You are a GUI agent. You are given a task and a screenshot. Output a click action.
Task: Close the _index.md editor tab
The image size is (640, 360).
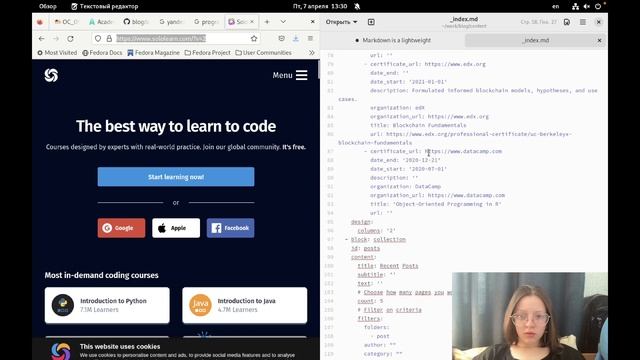(x=599, y=40)
